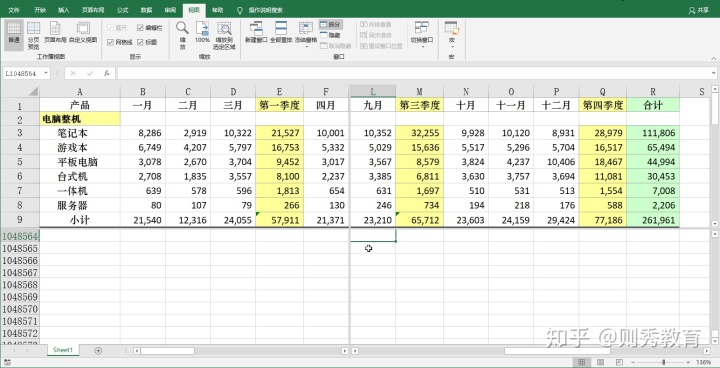Toggle the Split (拆分) button

click(331, 25)
